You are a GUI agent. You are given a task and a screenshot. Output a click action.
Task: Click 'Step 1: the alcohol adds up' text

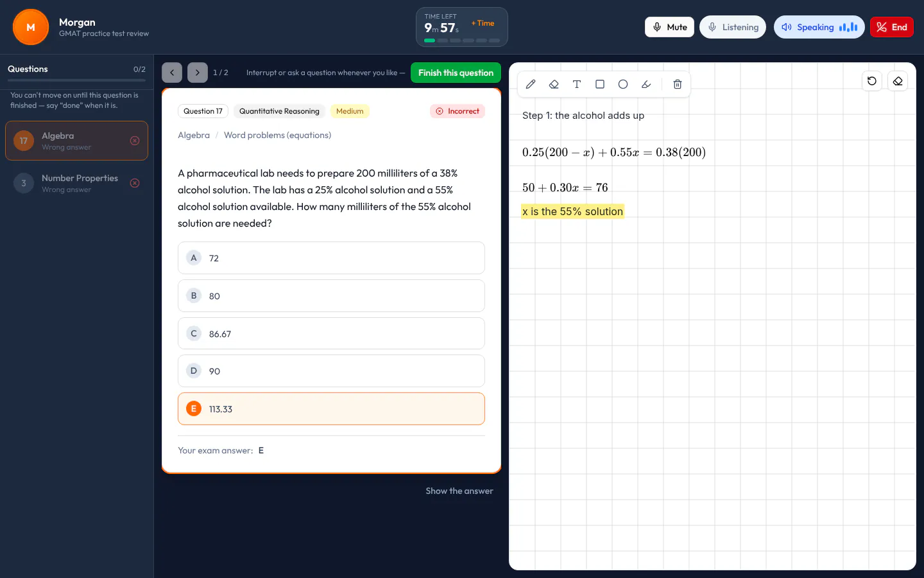(583, 116)
